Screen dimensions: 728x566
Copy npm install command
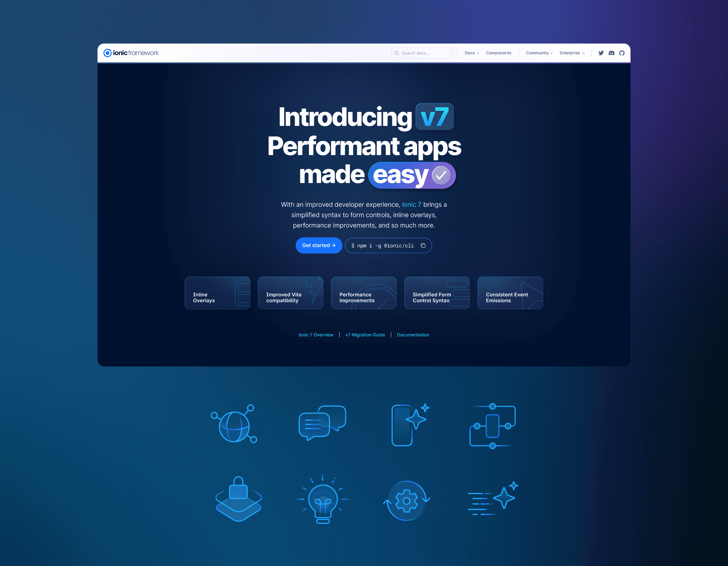(x=425, y=245)
